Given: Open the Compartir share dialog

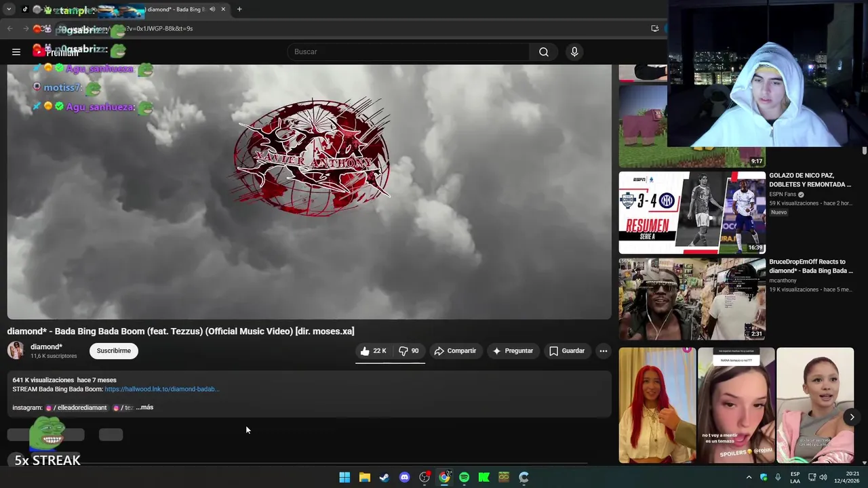Looking at the screenshot, I should coord(455,350).
